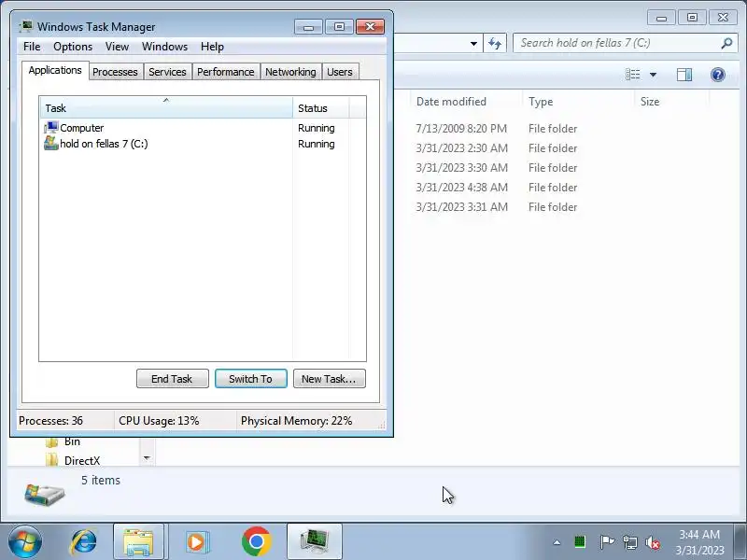The image size is (747, 560).
Task: Click the Show desktop button
Action: [x=740, y=542]
